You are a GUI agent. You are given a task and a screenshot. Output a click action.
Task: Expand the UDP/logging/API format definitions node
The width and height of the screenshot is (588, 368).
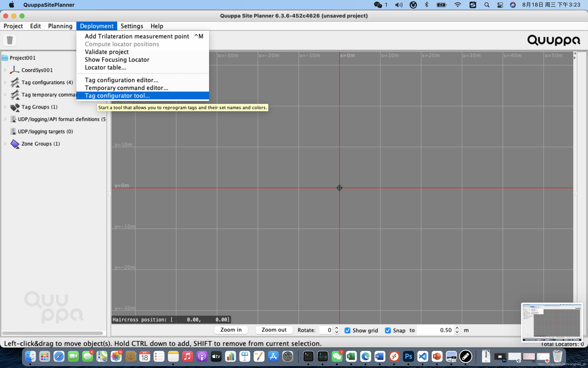[5, 119]
